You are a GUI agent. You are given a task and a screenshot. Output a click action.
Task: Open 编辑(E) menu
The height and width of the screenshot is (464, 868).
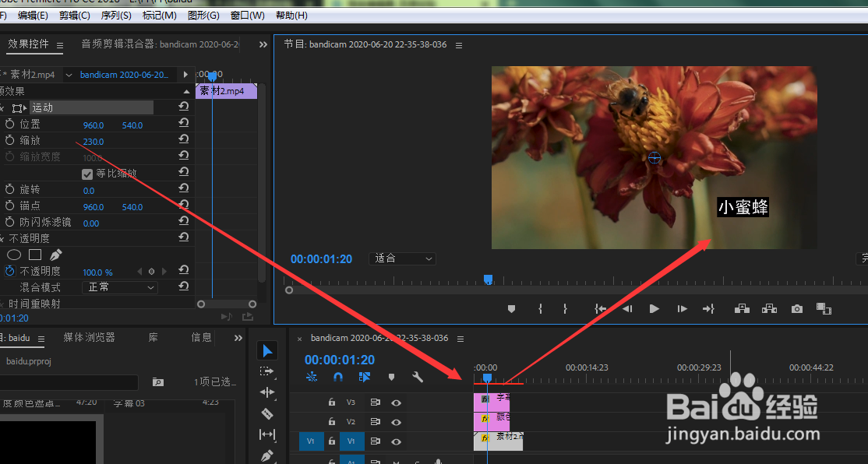click(x=33, y=16)
